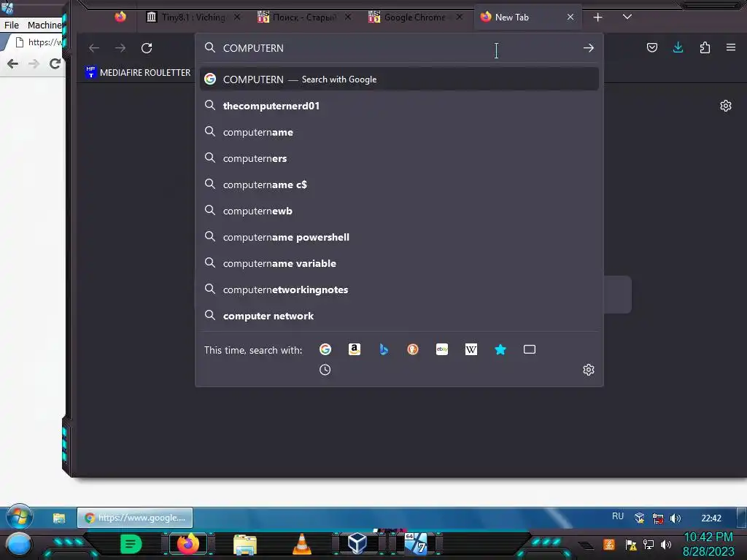This screenshot has width=747, height=560.
Task: Reload the page in the Chrome window
Action: [55, 64]
